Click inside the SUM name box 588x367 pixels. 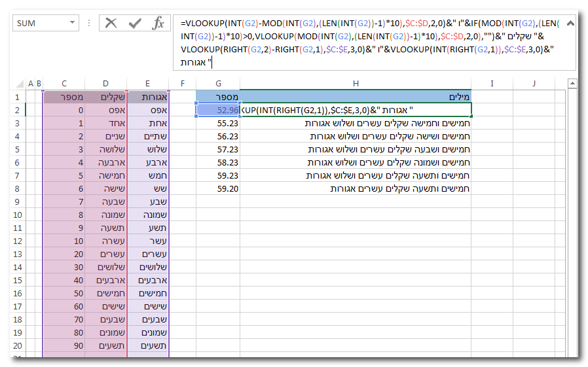39,24
